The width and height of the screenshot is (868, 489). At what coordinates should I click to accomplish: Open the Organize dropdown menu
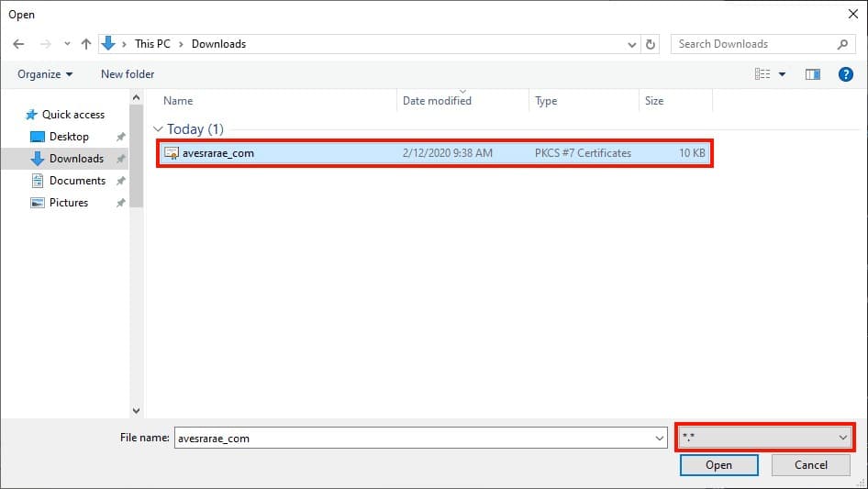point(44,74)
